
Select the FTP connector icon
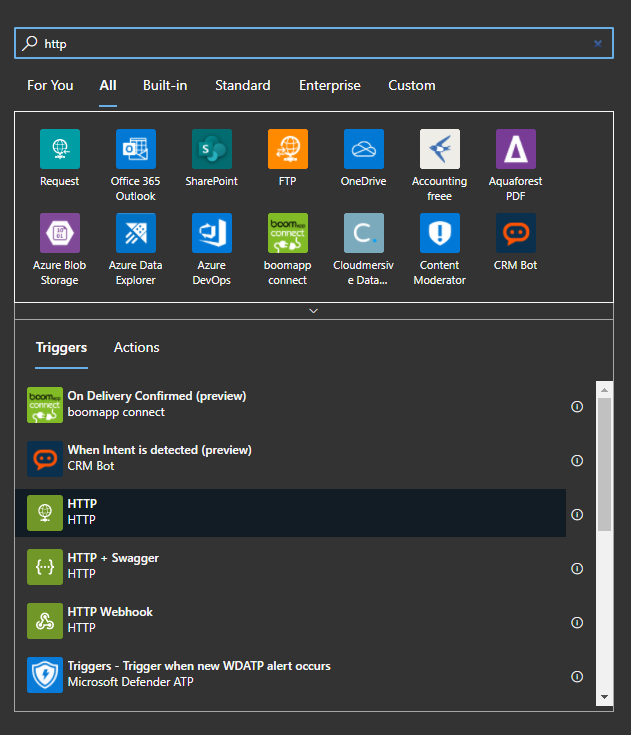[x=287, y=149]
